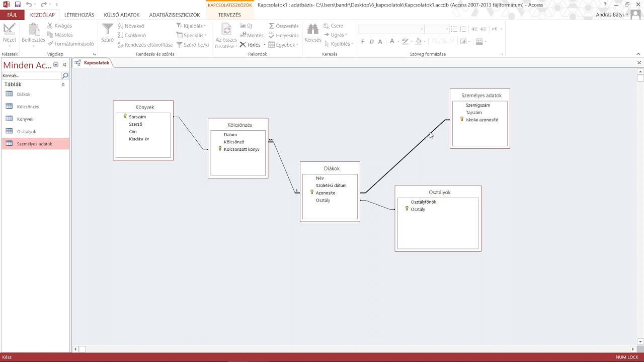Set text alignment to center
Viewport: 644px width, 362px height.
click(x=443, y=42)
